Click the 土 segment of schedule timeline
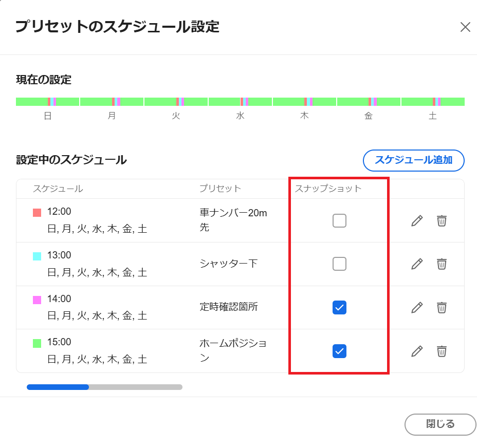477x448 pixels. coord(433,102)
